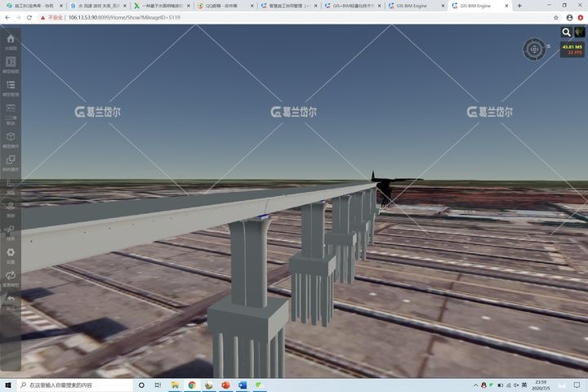This screenshot has width=588, height=392.
Task: Switch to the GIS+BIM browser tab
Action: (x=352, y=6)
